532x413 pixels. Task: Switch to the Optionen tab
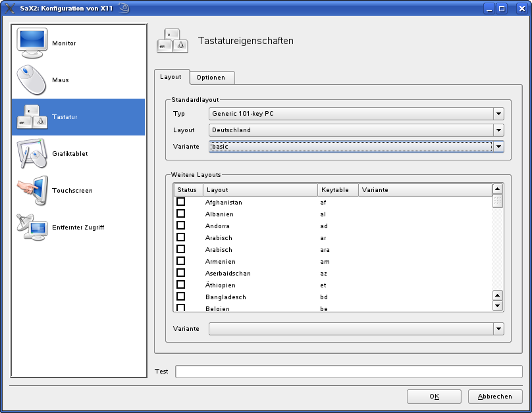[x=211, y=78]
